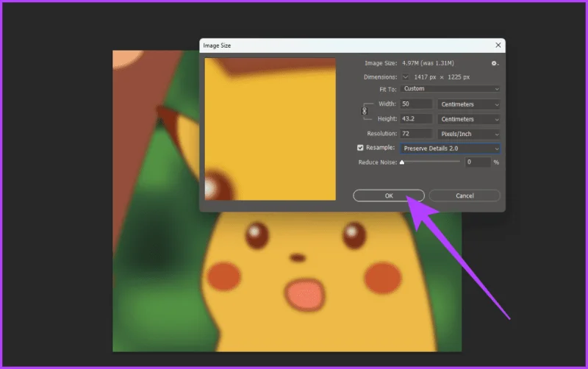588x369 pixels.
Task: Click the Reduce Noise percent field
Action: point(478,162)
